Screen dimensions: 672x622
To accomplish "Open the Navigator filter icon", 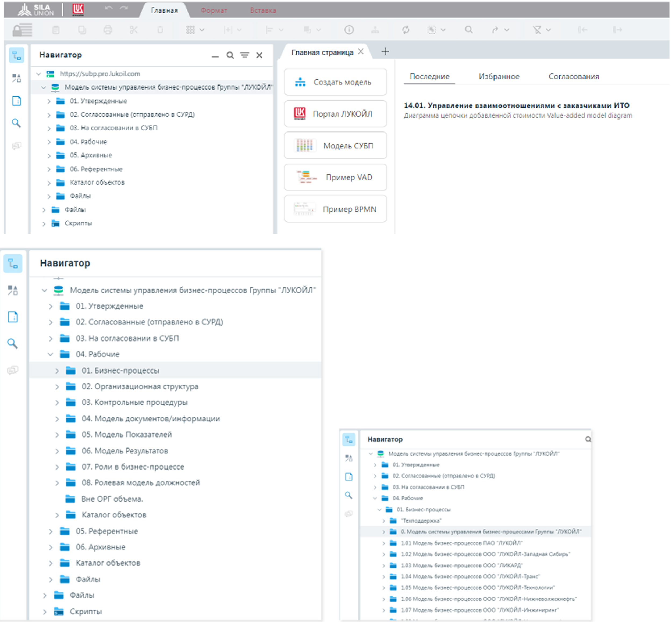I will coord(245,55).
